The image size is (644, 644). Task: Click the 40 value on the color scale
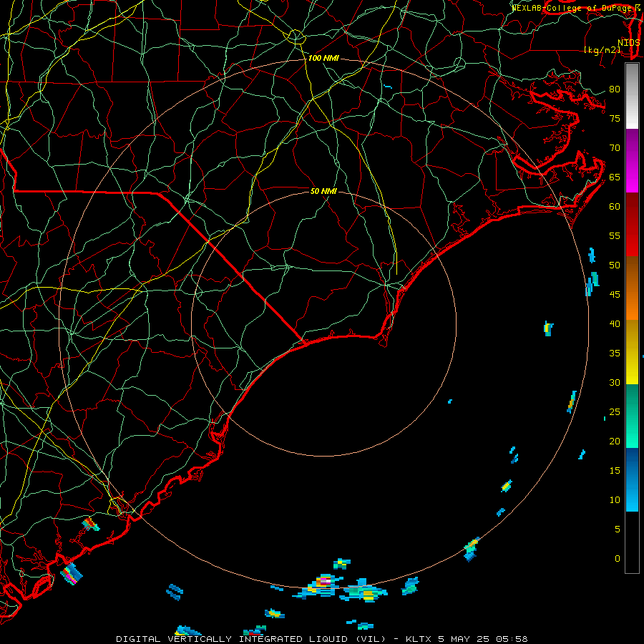tap(615, 324)
